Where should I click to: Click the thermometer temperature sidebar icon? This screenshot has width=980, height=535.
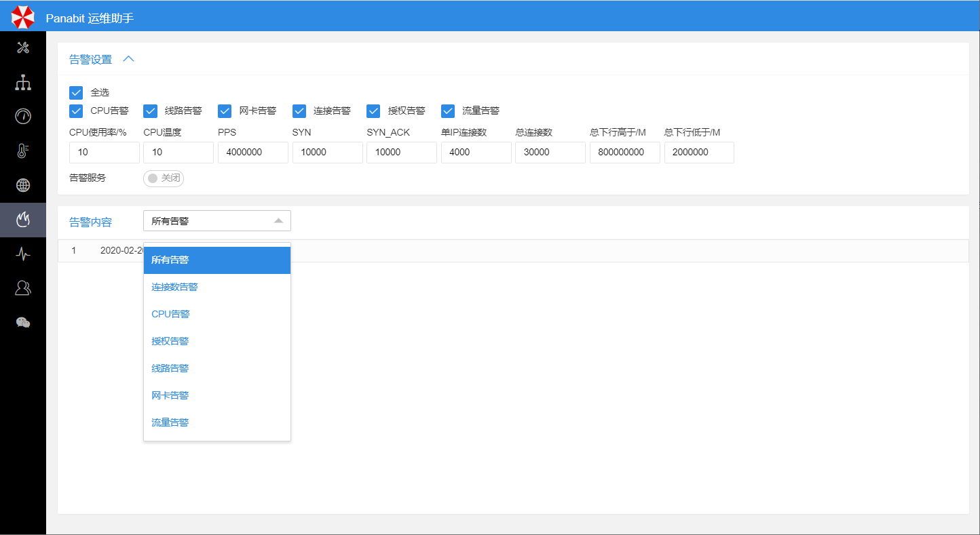pyautogui.click(x=23, y=151)
